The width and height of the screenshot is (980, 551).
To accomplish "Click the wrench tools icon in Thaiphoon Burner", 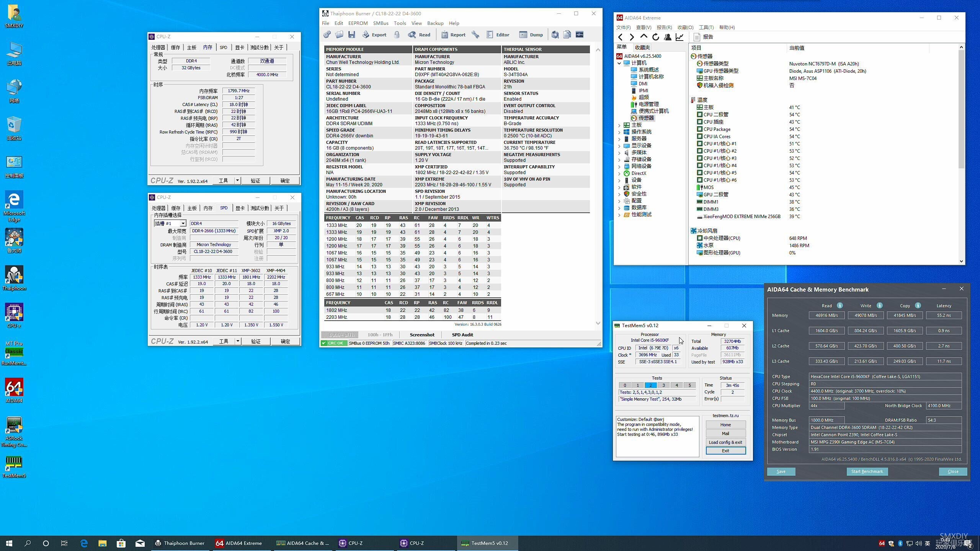I will [475, 35].
